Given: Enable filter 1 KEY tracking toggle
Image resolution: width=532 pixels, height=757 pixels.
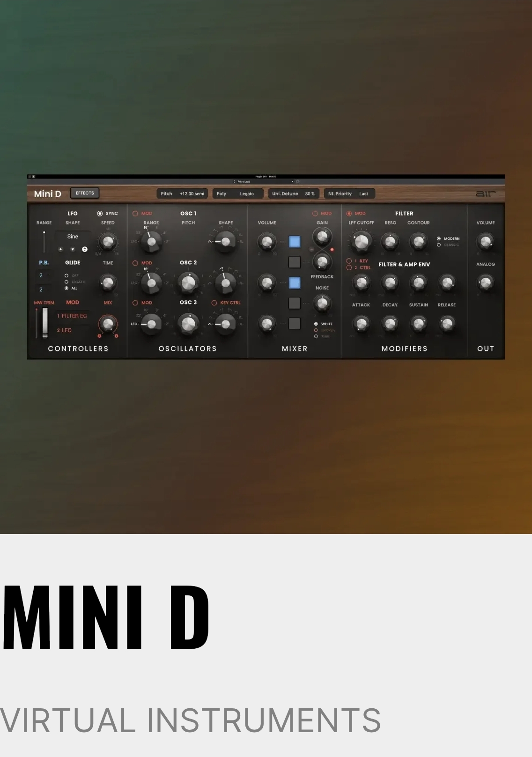Looking at the screenshot, I should coord(349,261).
